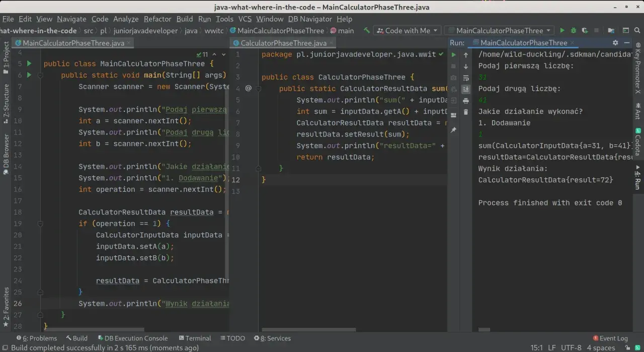Click the run gutter arrow beside the main method line
The image size is (644, 352).
click(x=29, y=75)
